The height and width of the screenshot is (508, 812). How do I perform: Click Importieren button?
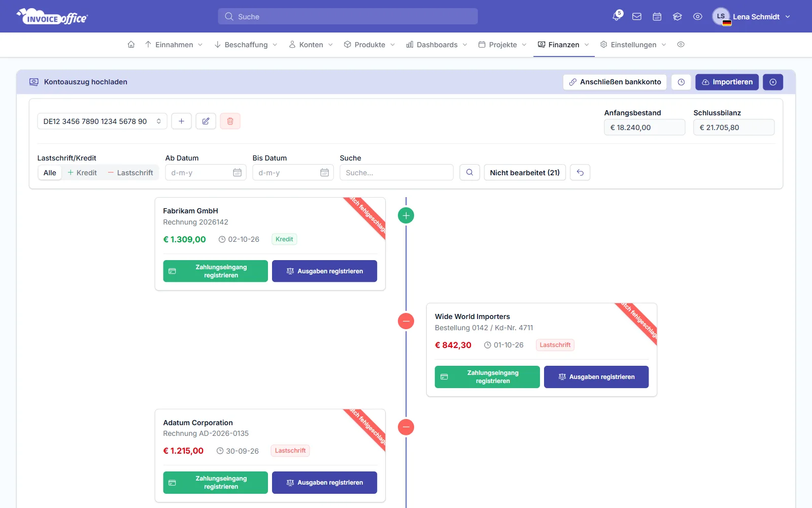727,82
